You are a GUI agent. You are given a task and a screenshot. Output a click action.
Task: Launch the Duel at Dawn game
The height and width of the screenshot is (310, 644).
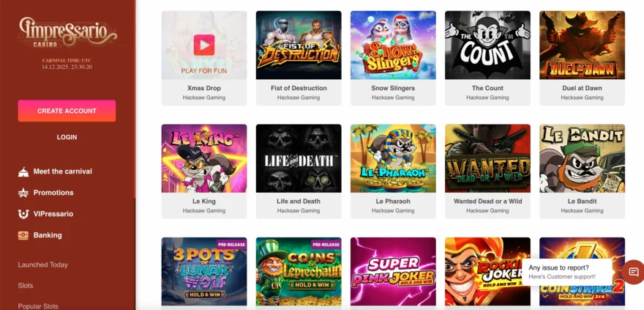tap(582, 45)
